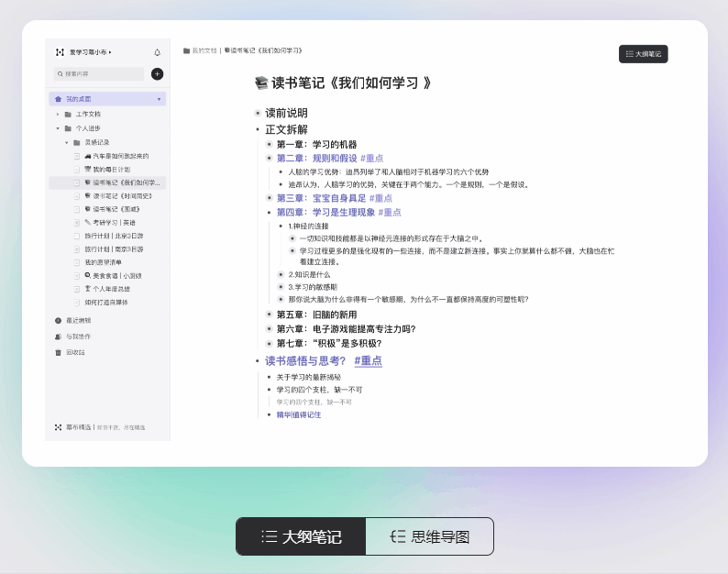The height and width of the screenshot is (574, 728).
Task: Click the document icon of 如何打造自媒体
Action: point(77,303)
